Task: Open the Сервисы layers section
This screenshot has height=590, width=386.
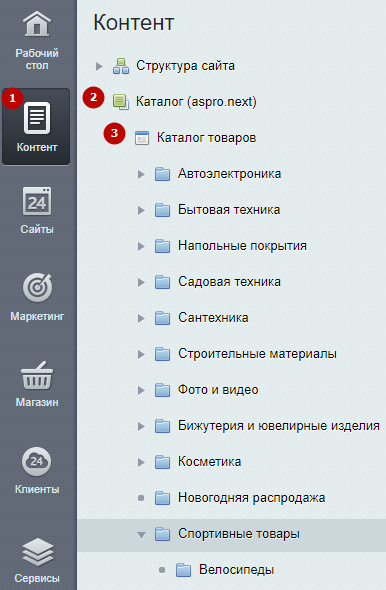Action: coord(37,560)
